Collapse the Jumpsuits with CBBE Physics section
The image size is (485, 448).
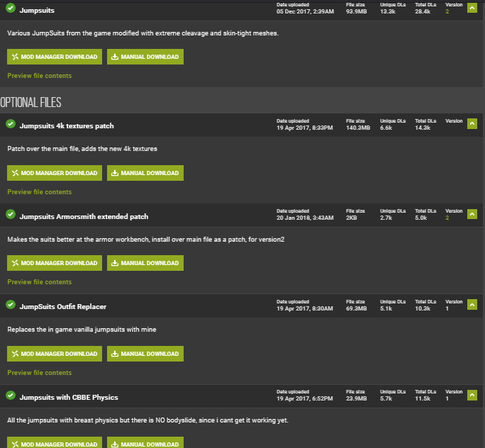click(x=472, y=395)
